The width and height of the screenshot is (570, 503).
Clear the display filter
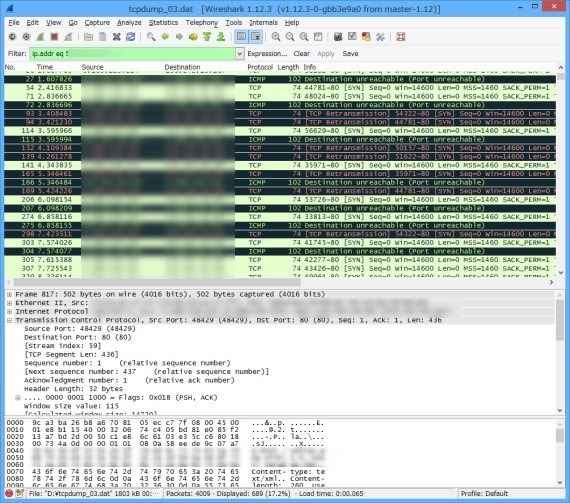(302, 54)
